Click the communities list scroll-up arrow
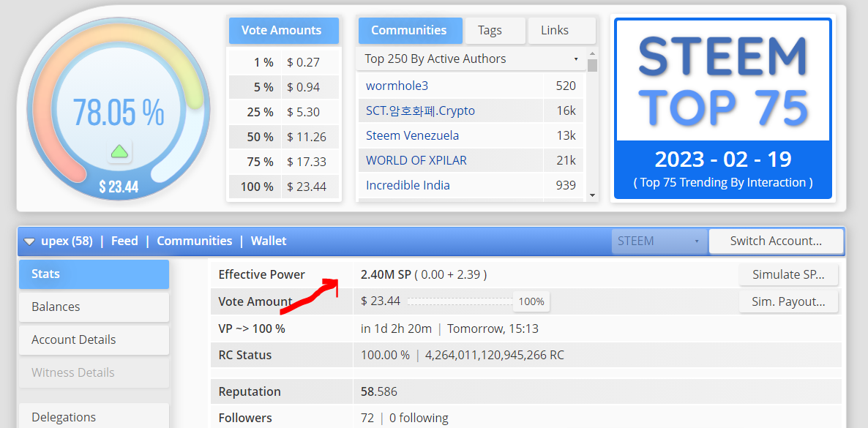Screen dimensions: 868x428 click(592, 53)
